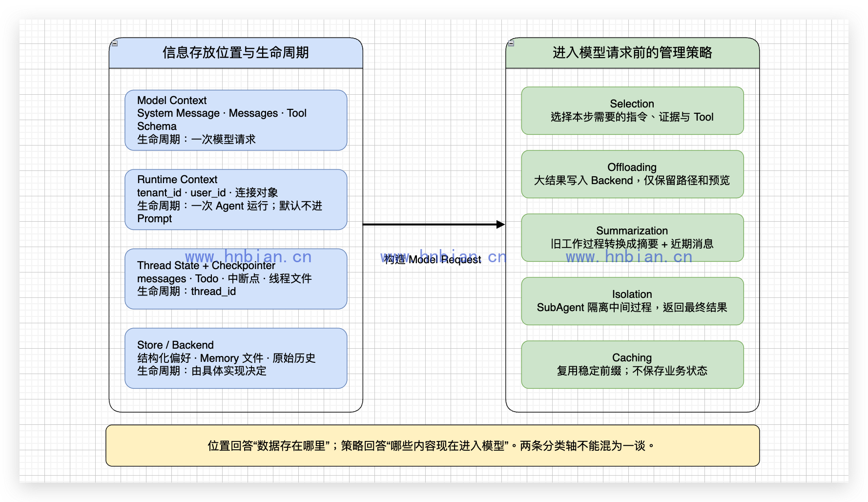The width and height of the screenshot is (868, 502).
Task: Click the 构造 Model Request arrow label
Action: pos(433,259)
